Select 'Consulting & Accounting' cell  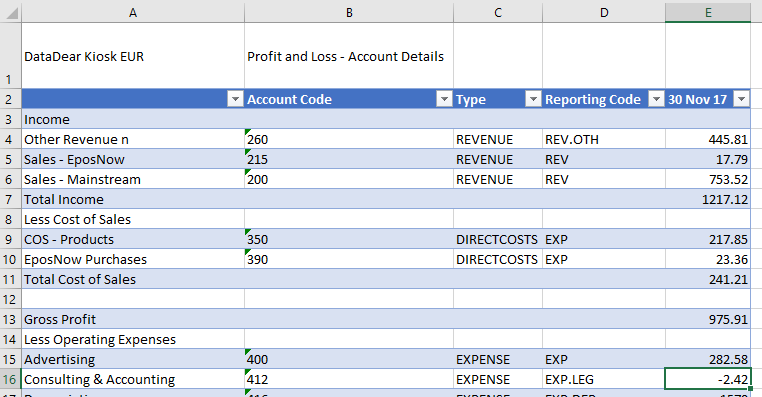point(133,380)
